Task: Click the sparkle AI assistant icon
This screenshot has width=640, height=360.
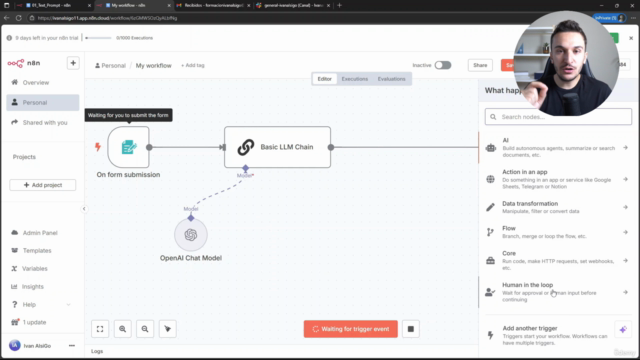Action: (623, 329)
